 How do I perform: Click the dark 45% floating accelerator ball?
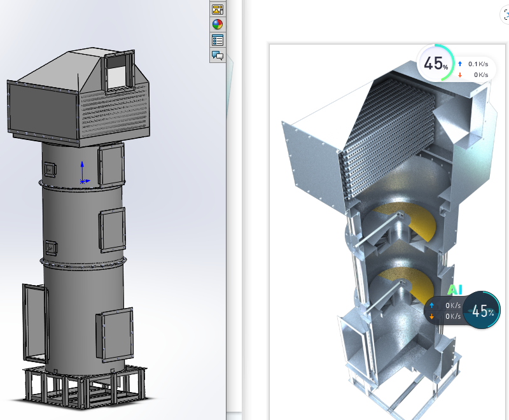coord(482,311)
